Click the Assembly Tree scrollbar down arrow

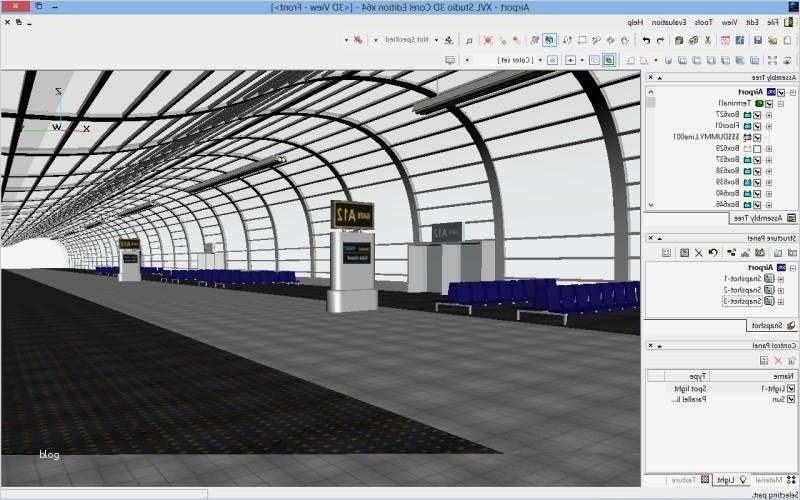(x=651, y=205)
